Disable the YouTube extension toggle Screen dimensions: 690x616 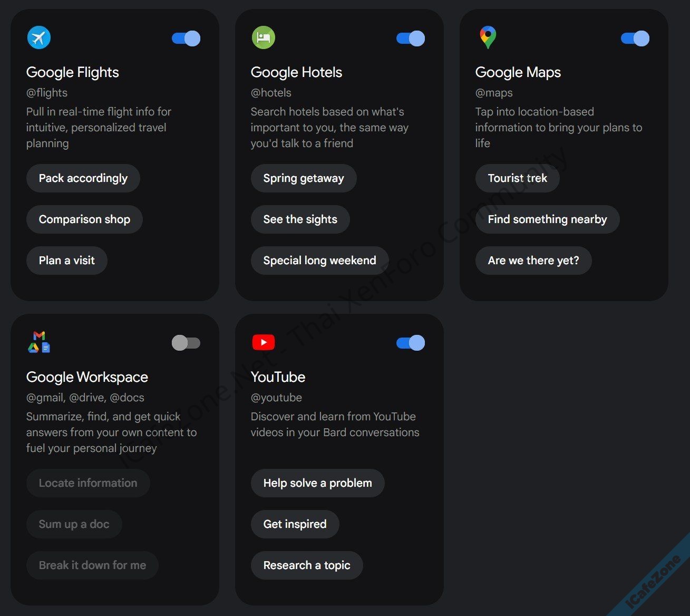coord(411,343)
